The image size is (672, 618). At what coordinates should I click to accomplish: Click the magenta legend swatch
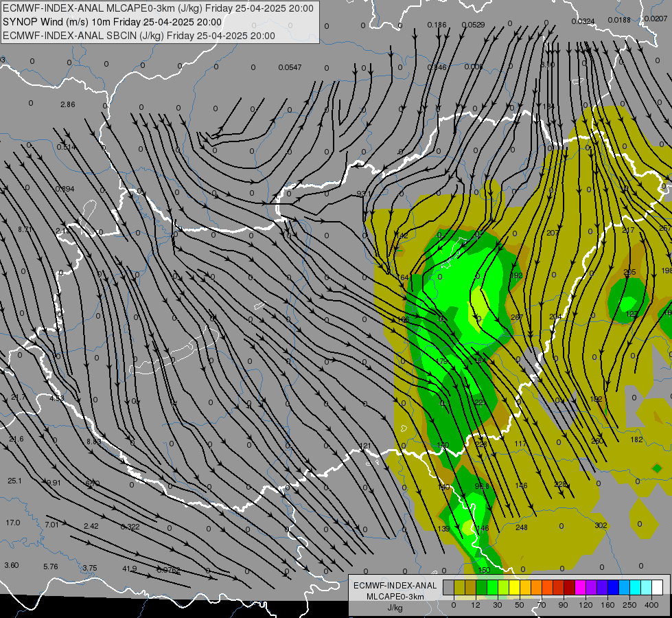pos(580,588)
